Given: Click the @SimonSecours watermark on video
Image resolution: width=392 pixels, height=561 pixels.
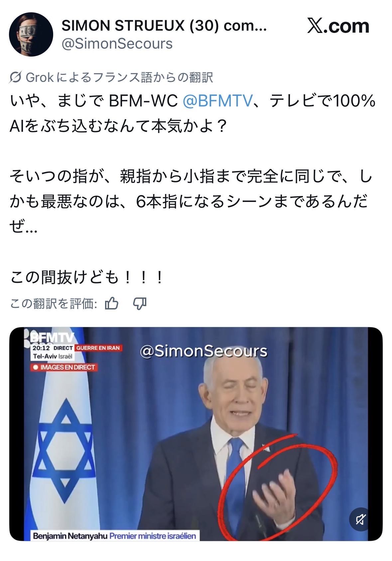Looking at the screenshot, I should [203, 351].
